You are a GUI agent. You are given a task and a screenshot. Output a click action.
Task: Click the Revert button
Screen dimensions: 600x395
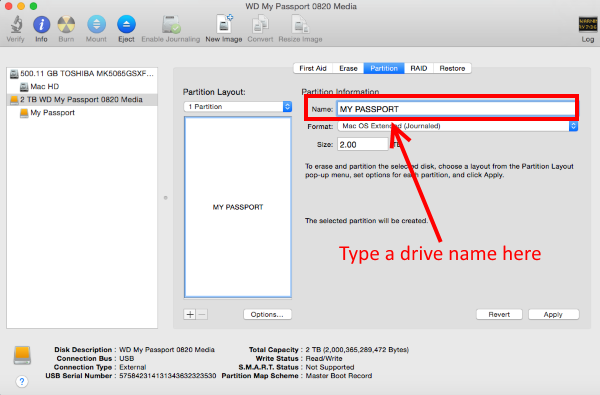pyautogui.click(x=499, y=315)
